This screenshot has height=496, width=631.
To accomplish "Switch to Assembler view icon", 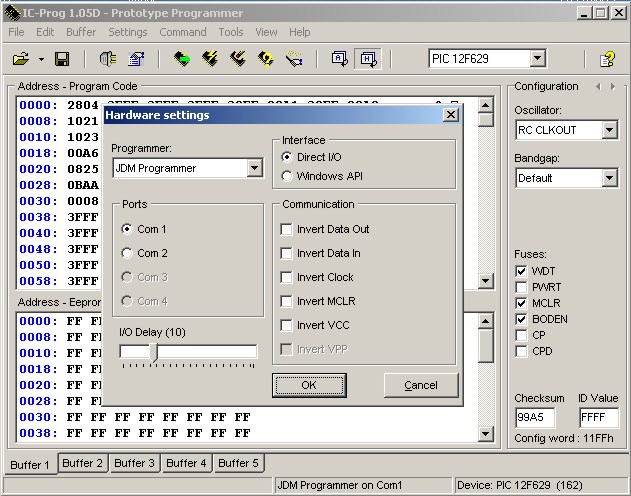I will (x=340, y=60).
